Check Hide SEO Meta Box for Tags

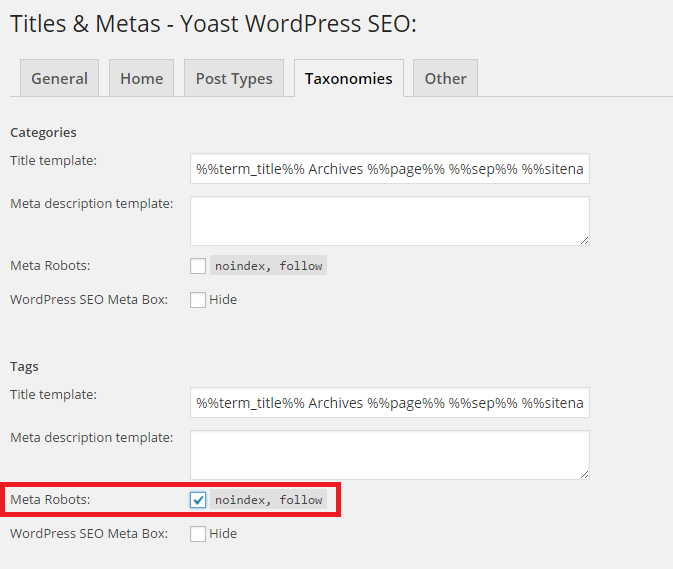pos(198,534)
